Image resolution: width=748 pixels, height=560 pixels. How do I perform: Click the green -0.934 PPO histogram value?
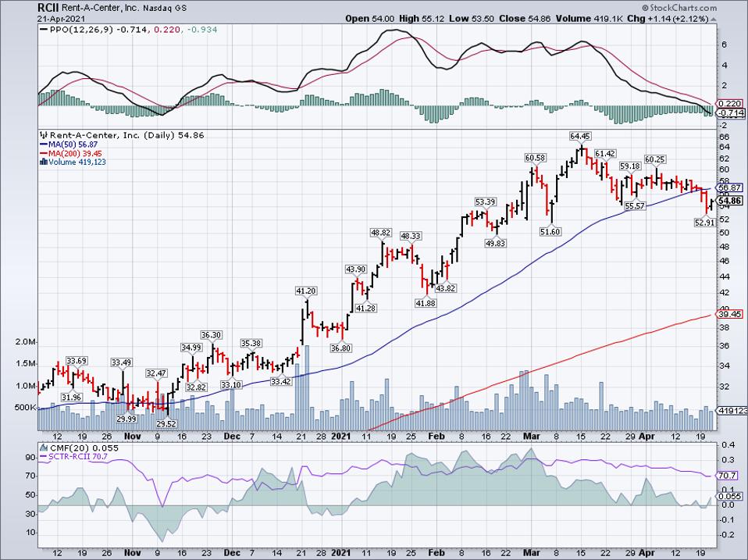click(x=202, y=30)
